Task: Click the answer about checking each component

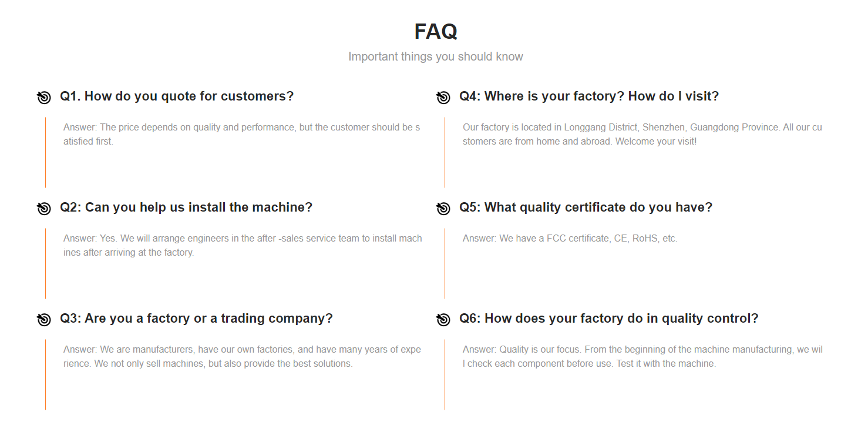Action: (x=642, y=356)
